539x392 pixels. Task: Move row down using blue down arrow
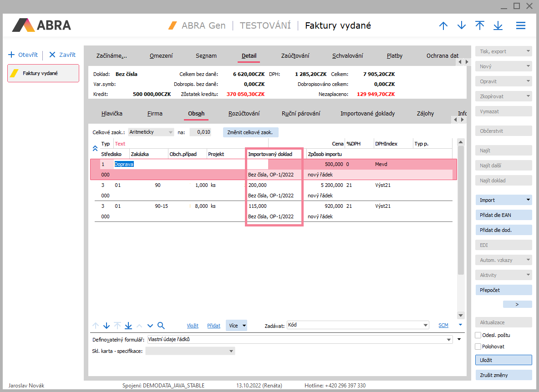point(107,326)
